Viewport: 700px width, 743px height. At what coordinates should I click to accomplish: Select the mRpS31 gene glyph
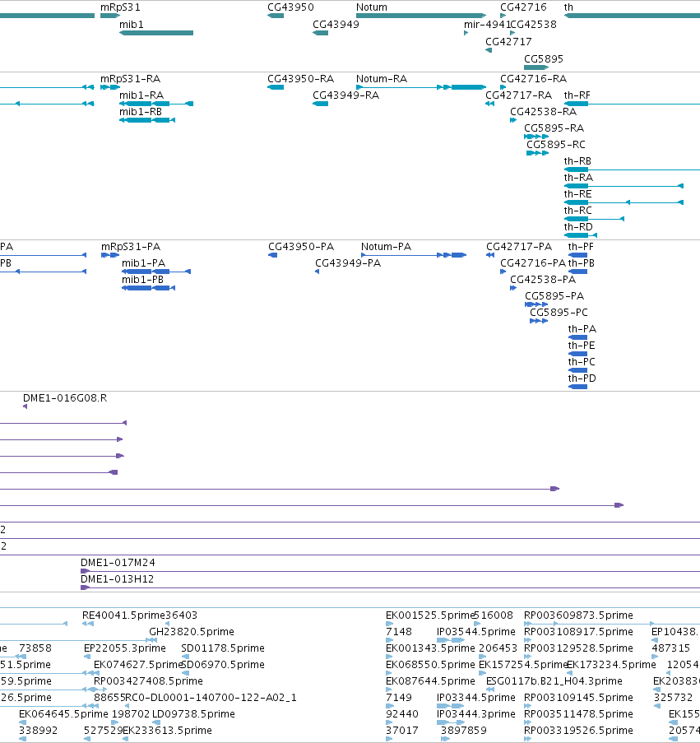[x=110, y=16]
